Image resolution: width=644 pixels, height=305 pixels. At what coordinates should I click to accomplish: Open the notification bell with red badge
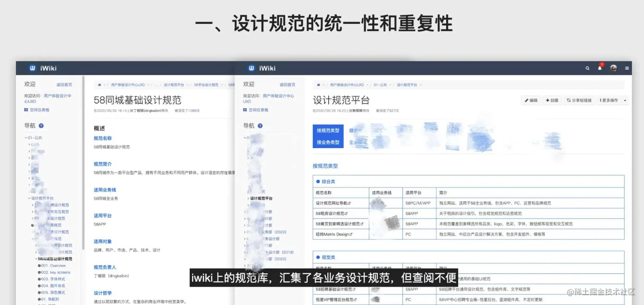599,68
